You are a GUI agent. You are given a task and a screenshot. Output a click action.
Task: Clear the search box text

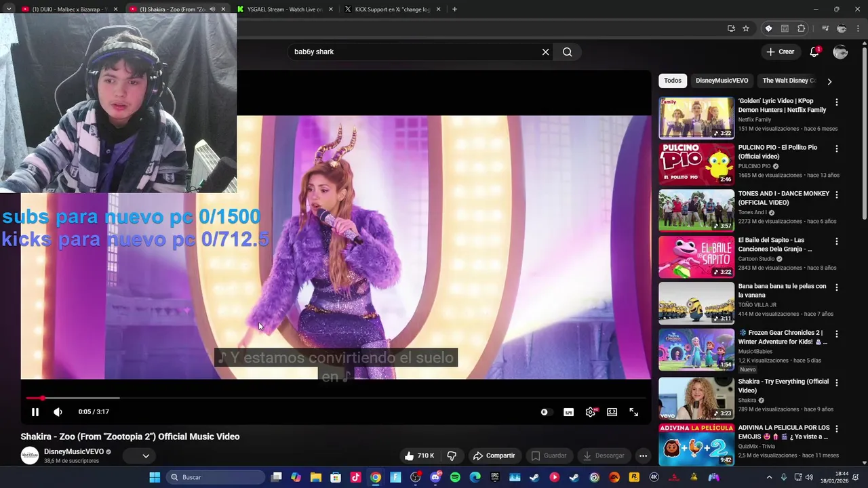coord(545,52)
